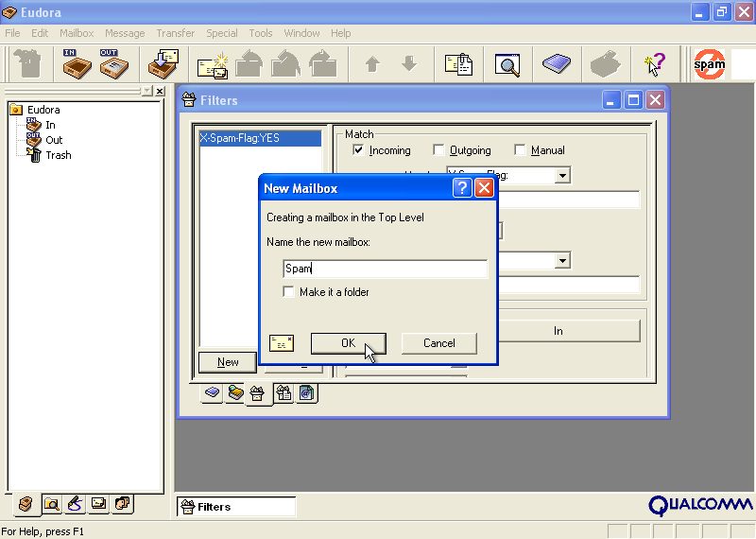Click the Reply All toolbar icon
756x539 pixels.
[286, 63]
